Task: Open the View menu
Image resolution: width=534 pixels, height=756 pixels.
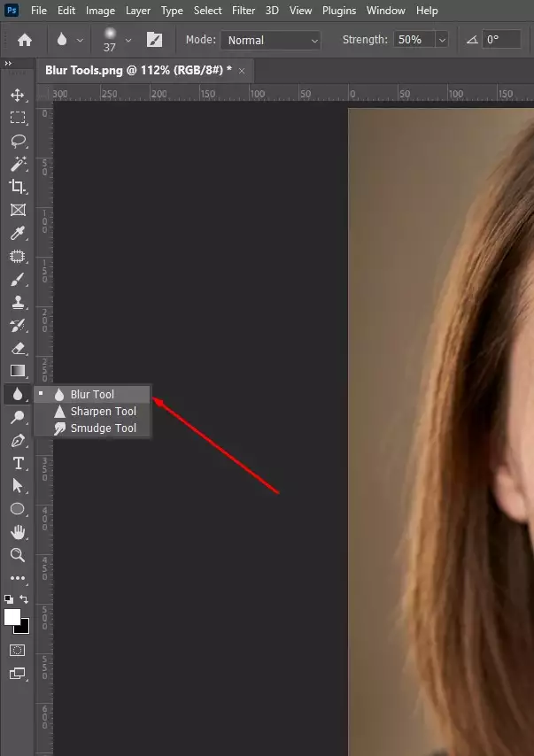Action: click(300, 10)
